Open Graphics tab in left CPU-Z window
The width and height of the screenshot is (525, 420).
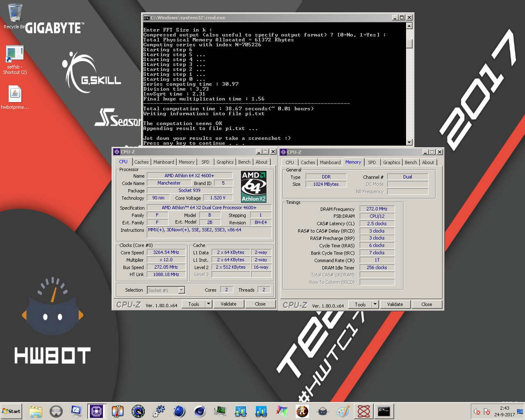coord(225,162)
